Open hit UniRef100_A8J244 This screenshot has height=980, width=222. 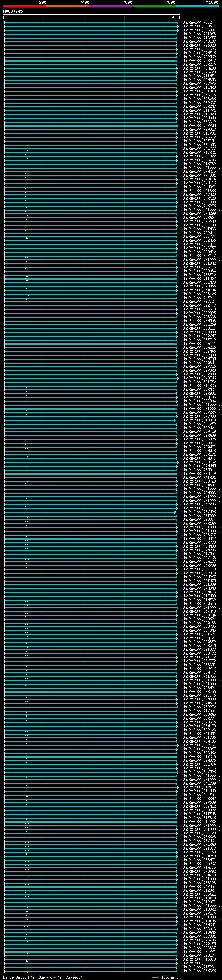[x=199, y=23]
